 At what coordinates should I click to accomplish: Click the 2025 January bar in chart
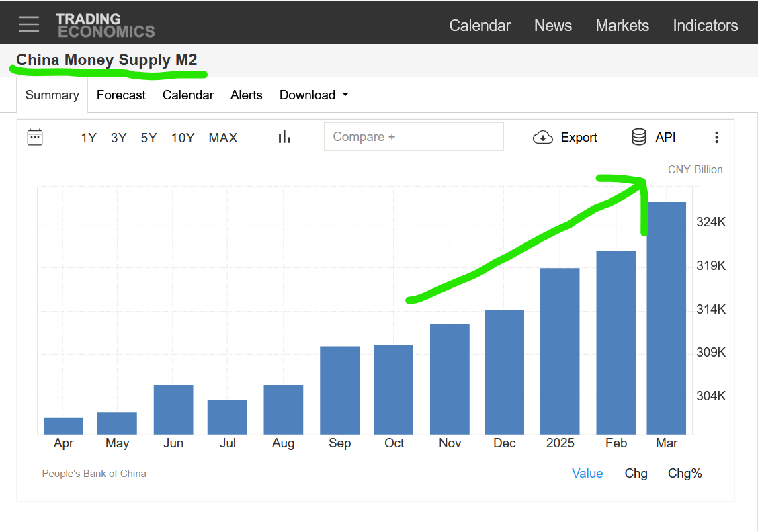[x=560, y=351]
